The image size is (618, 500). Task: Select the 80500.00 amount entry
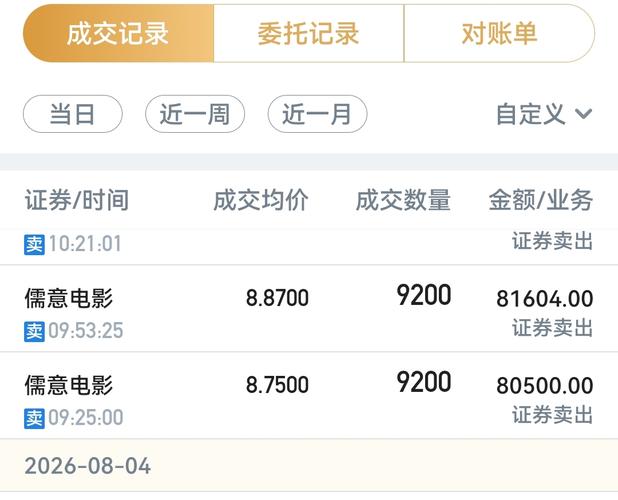click(x=545, y=385)
